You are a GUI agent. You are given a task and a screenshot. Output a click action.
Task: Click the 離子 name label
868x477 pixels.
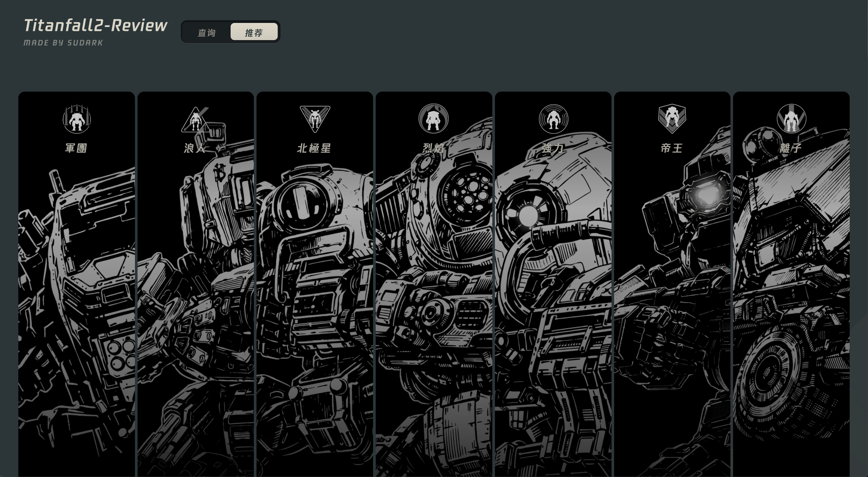pyautogui.click(x=791, y=148)
